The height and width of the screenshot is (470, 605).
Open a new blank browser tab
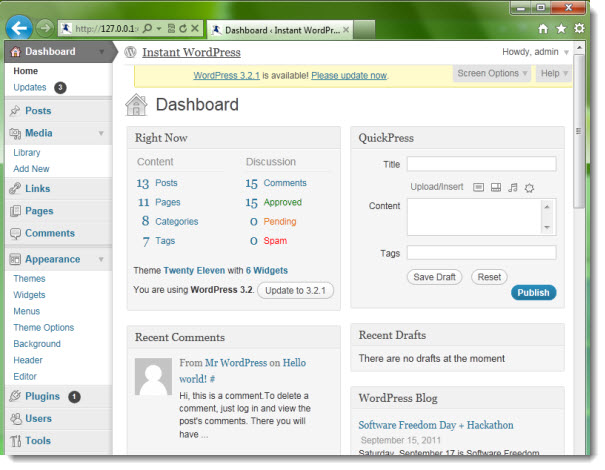[364, 30]
